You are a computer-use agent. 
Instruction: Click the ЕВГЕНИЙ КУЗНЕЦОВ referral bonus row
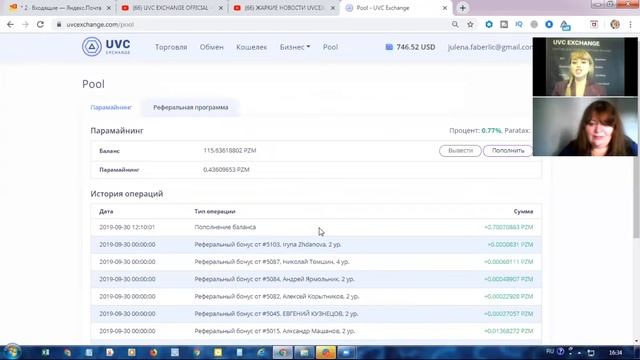tap(316, 314)
